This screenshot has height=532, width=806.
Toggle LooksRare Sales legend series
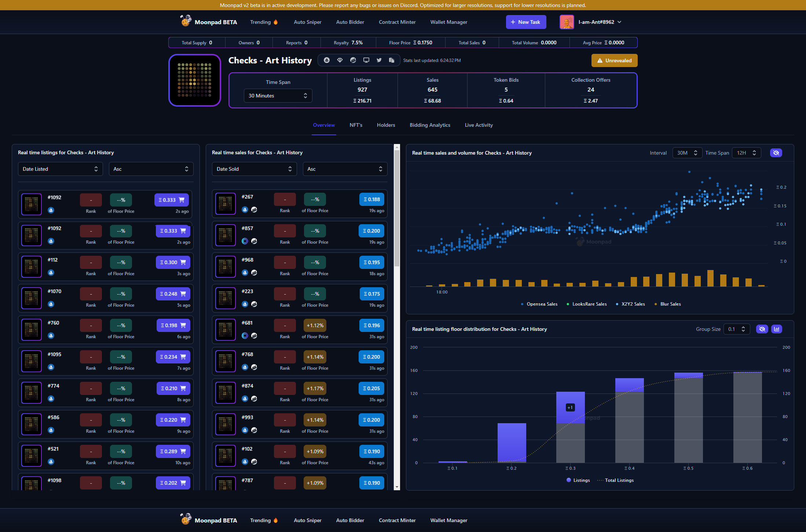point(586,304)
